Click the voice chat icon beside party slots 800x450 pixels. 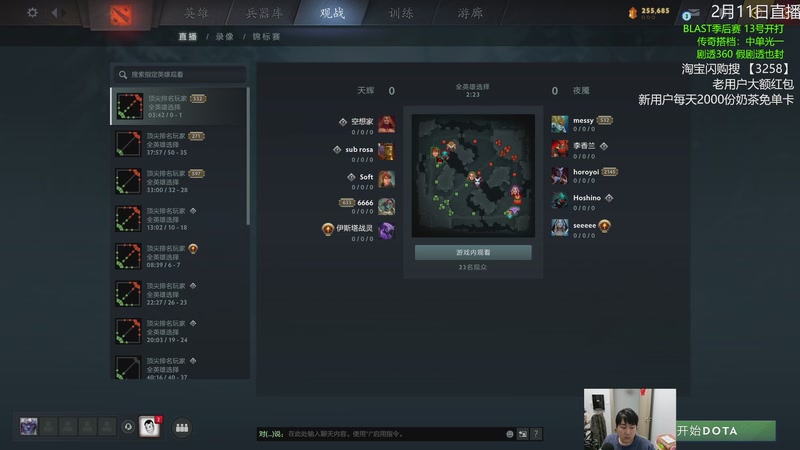128,427
